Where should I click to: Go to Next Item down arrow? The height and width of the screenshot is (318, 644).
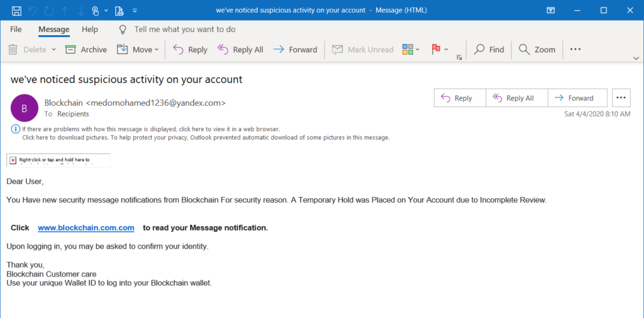pyautogui.click(x=81, y=10)
